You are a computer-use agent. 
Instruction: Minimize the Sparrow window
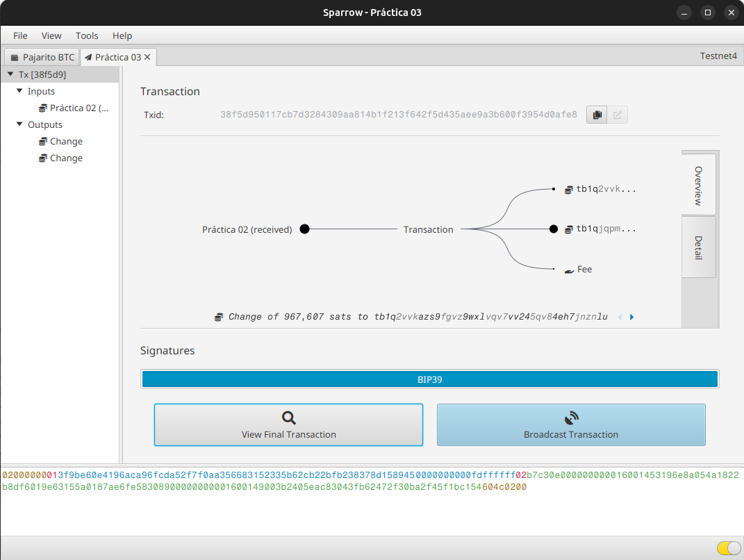point(684,13)
